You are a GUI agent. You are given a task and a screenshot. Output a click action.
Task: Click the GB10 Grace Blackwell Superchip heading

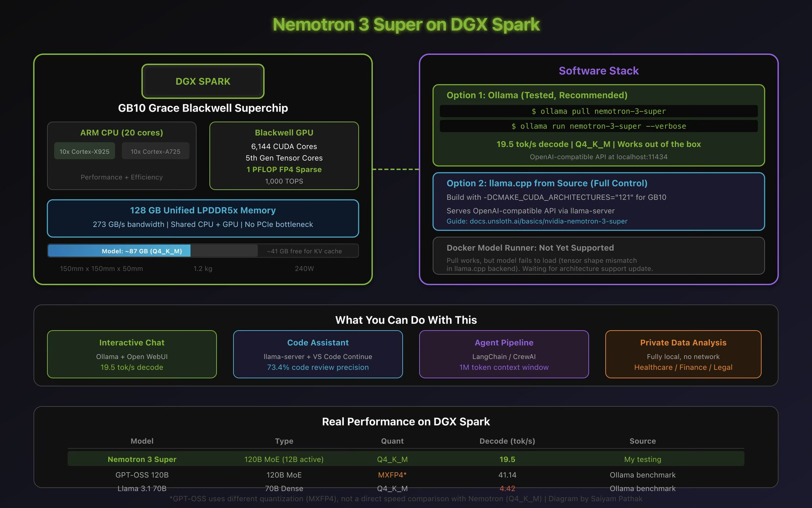(203, 108)
